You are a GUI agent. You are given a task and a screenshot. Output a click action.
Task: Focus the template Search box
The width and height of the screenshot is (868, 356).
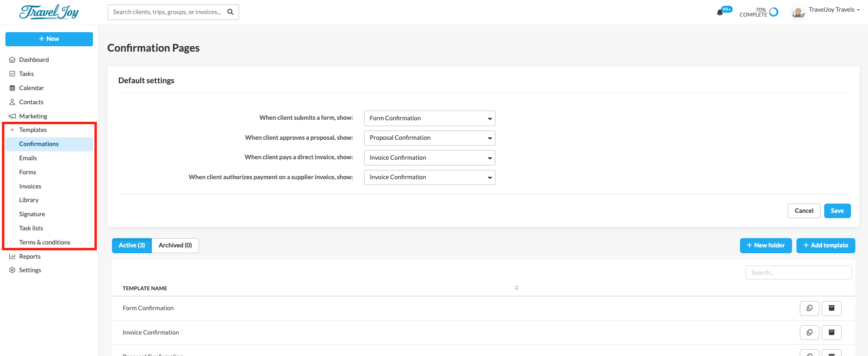point(799,273)
